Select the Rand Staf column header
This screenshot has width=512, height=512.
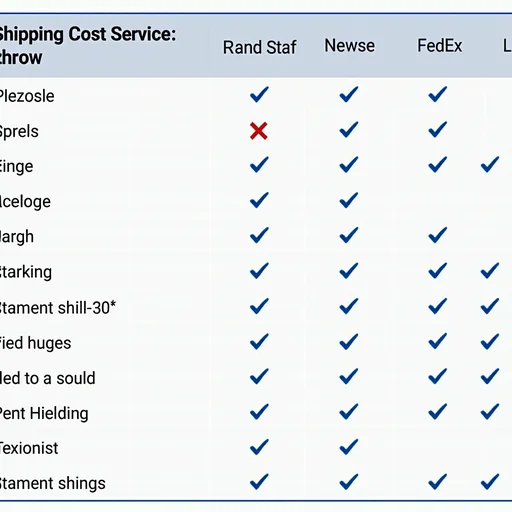tap(260, 47)
